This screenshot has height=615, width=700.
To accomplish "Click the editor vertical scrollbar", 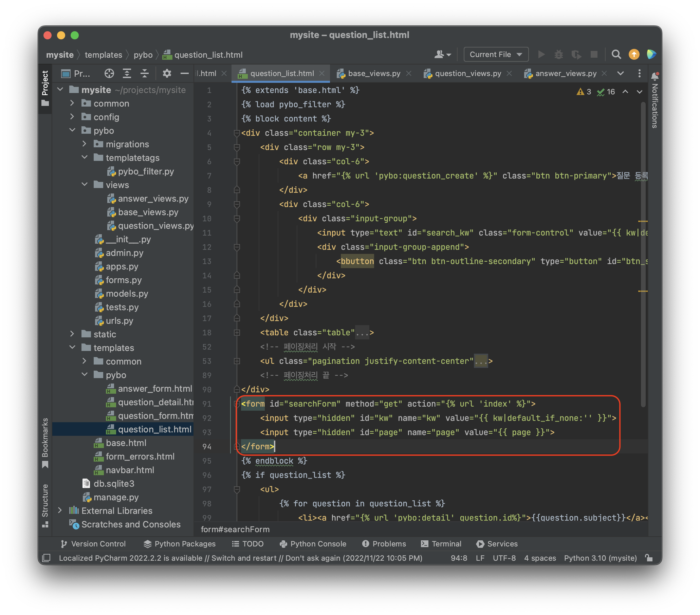I will coord(643,254).
